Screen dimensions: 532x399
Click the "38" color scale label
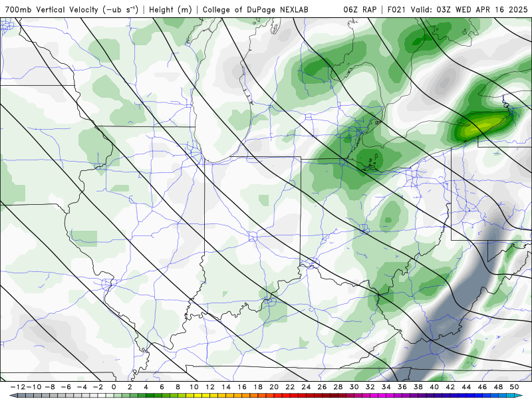coord(418,387)
